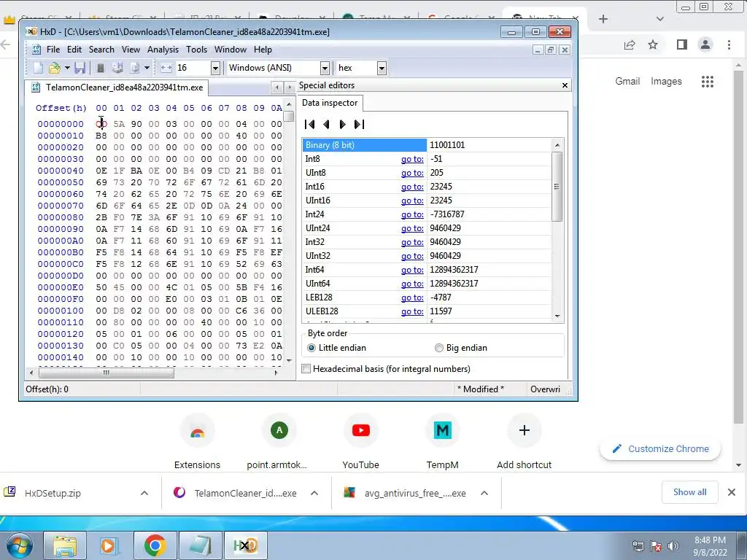The width and height of the screenshot is (747, 560).
Task: Open Chrome three-dot menu
Action: point(729,44)
